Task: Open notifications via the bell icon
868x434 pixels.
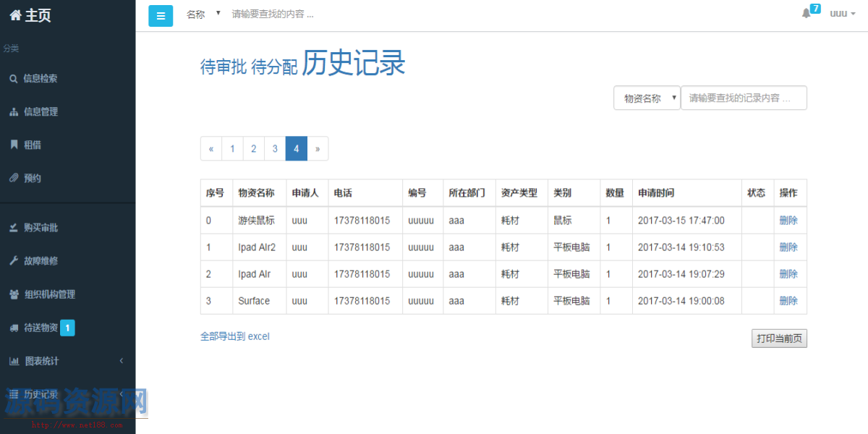Action: coord(807,14)
